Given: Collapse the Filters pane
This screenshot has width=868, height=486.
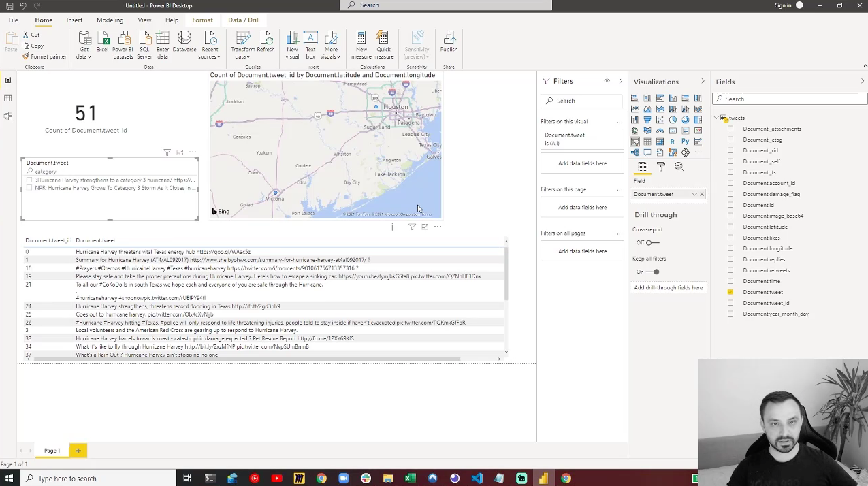Looking at the screenshot, I should click(620, 81).
